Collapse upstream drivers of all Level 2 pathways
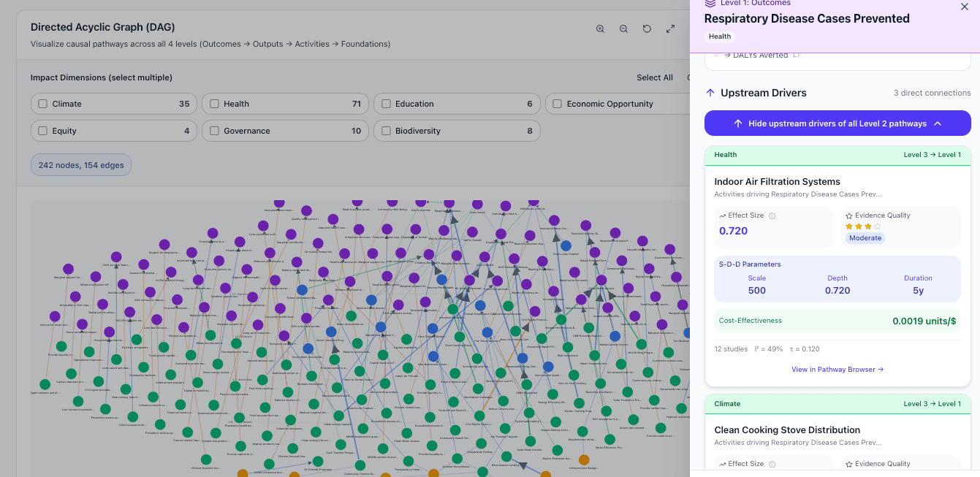 (837, 123)
